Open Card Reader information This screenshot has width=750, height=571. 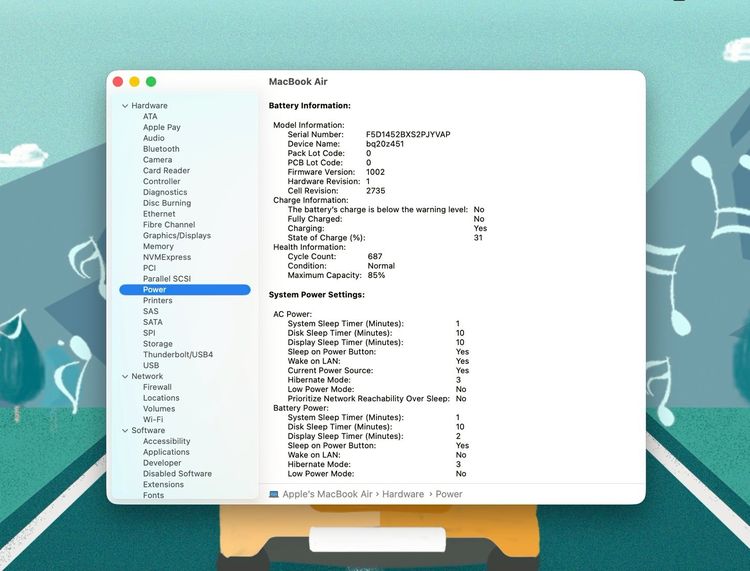pos(166,170)
